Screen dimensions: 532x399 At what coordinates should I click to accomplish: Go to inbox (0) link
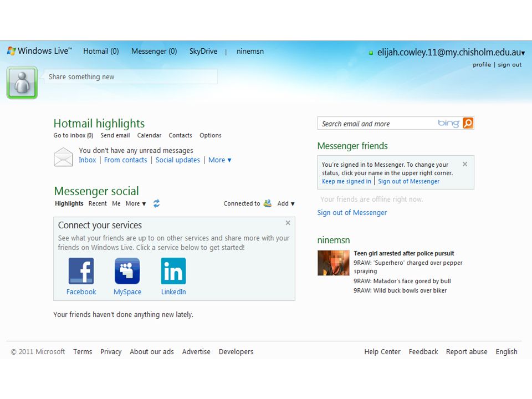73,135
